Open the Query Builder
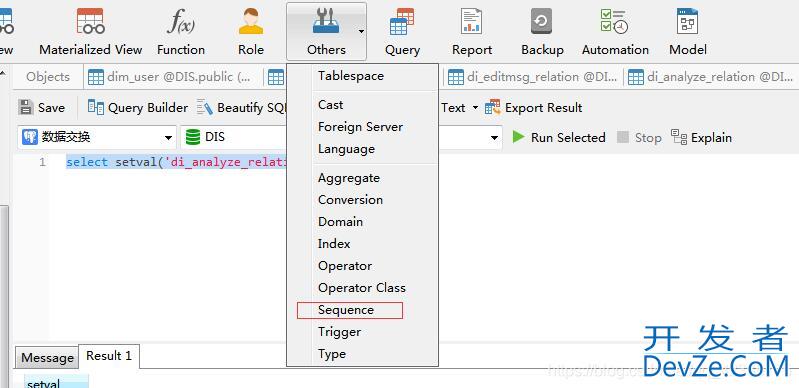The width and height of the screenshot is (799, 388). pos(138,108)
